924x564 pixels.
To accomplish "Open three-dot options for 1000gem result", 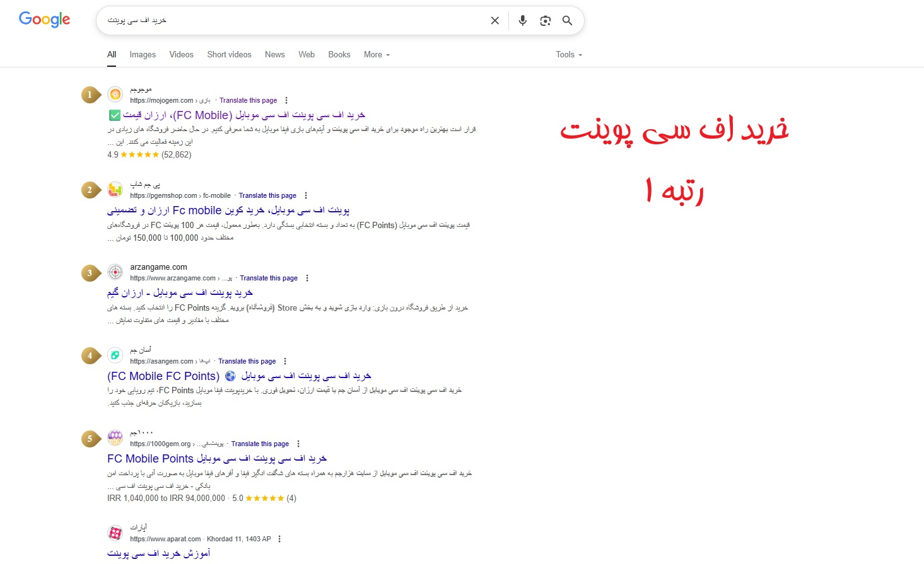I will click(x=298, y=444).
